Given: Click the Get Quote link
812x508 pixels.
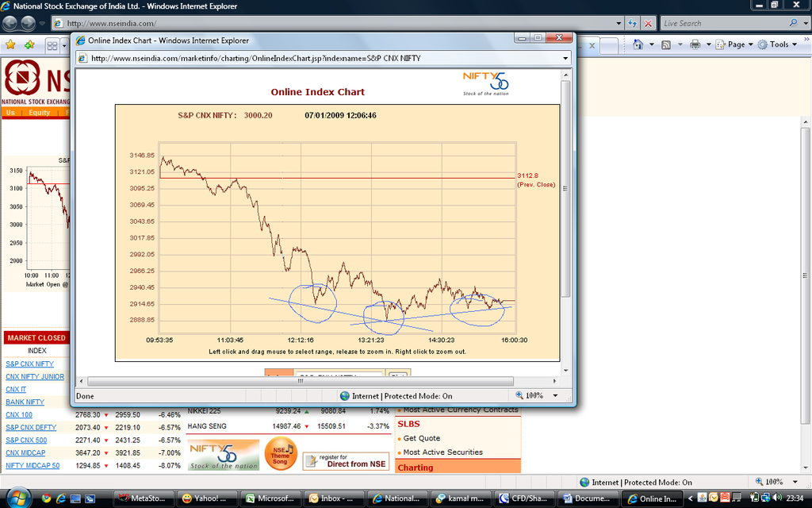Looking at the screenshot, I should 421,438.
